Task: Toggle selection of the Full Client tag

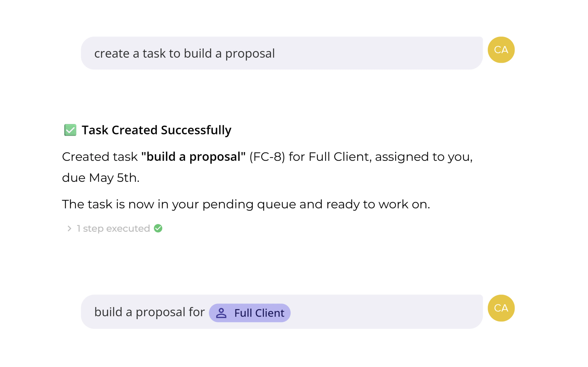Action: 250,313
